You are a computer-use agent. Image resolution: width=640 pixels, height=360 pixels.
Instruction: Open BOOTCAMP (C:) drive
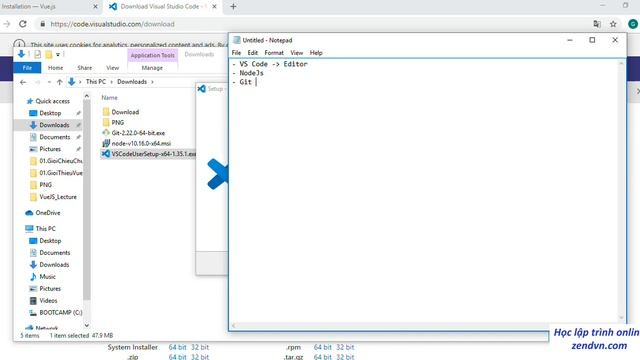[x=60, y=312]
